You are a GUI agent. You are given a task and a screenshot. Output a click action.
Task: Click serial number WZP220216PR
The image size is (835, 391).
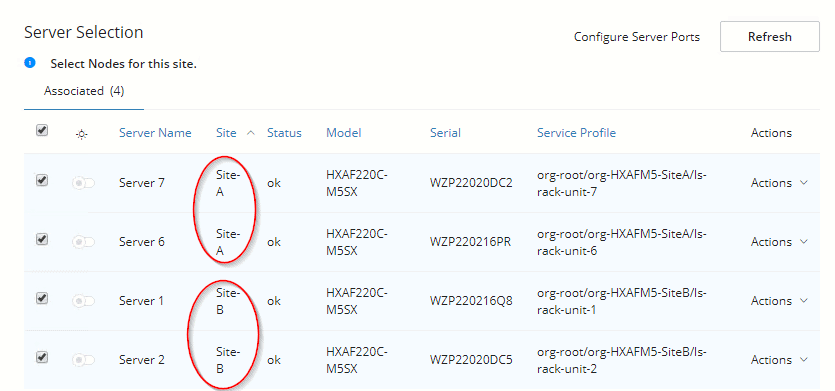click(x=470, y=242)
